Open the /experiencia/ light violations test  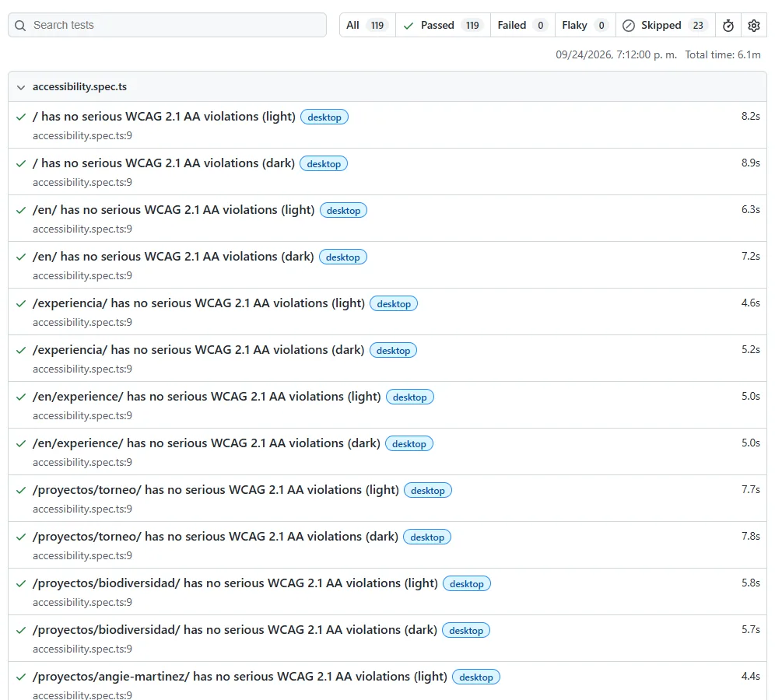pos(198,303)
